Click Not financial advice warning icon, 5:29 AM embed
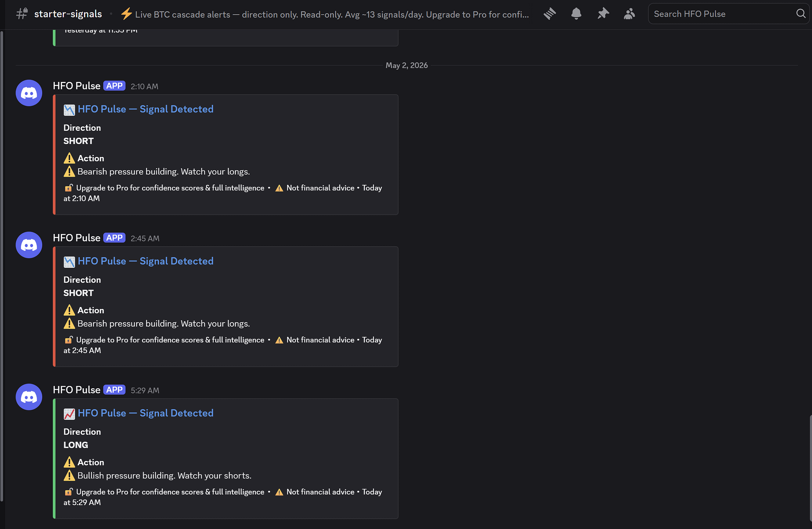Viewport: 812px width, 529px height. (279, 492)
